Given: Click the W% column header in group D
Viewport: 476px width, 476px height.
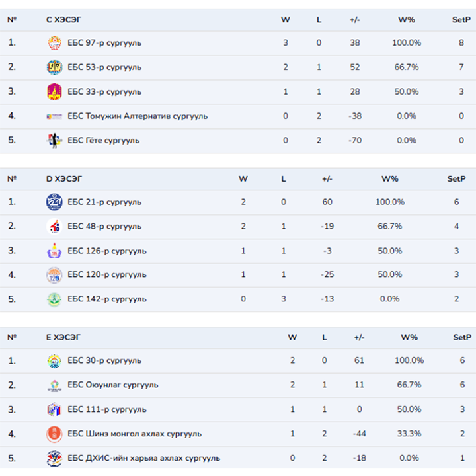Looking at the screenshot, I should pos(390,179).
